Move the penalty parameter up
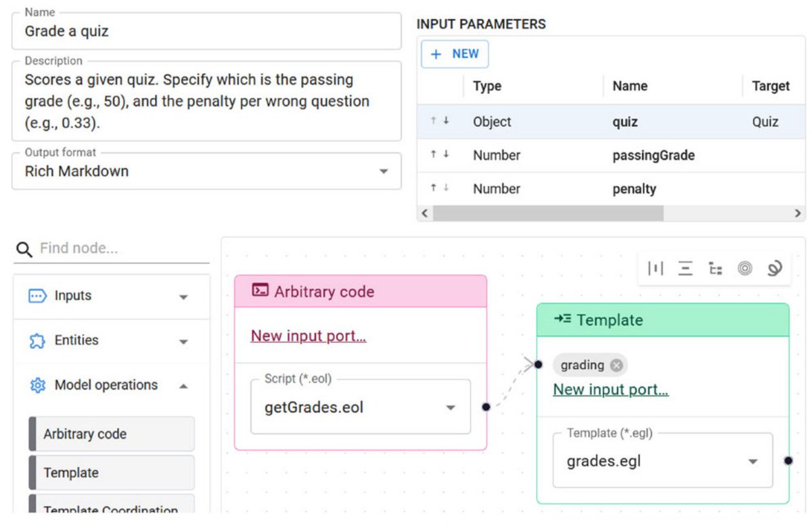Image resolution: width=812 pixels, height=522 pixels. [433, 188]
